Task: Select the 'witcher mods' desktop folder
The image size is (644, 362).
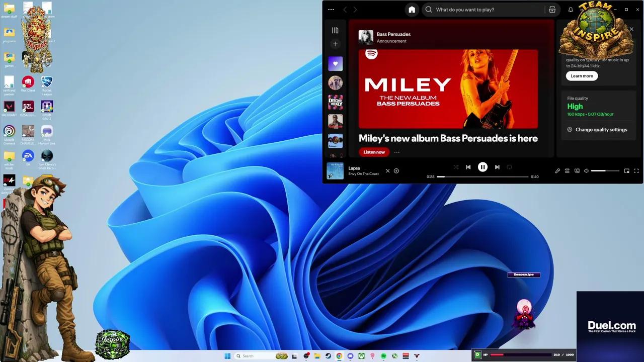Action: (9, 159)
